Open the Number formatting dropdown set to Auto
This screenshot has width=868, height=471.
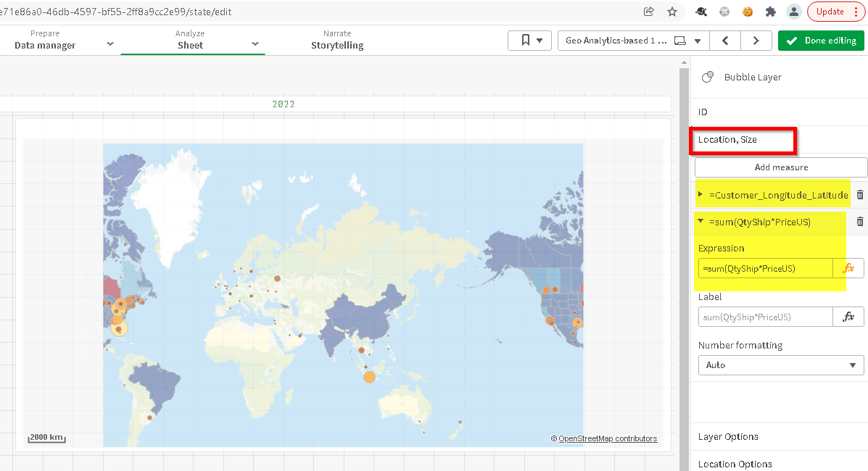[781, 365]
